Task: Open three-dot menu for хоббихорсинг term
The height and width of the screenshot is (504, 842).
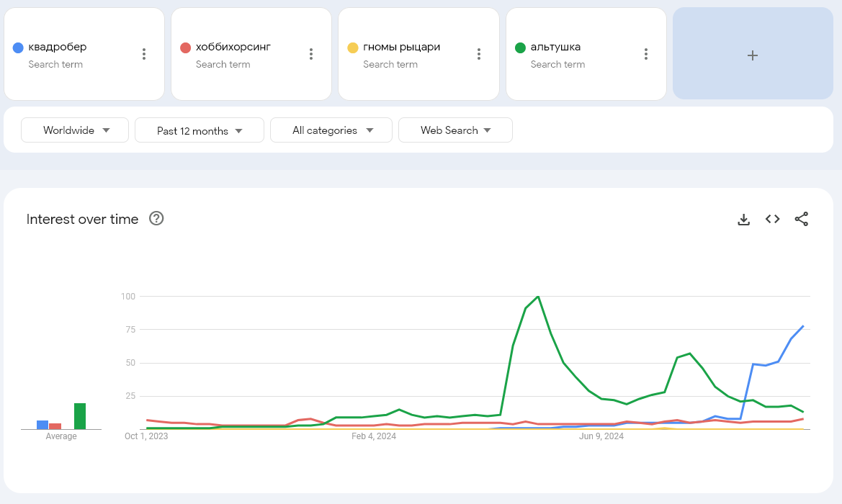Action: [x=311, y=54]
